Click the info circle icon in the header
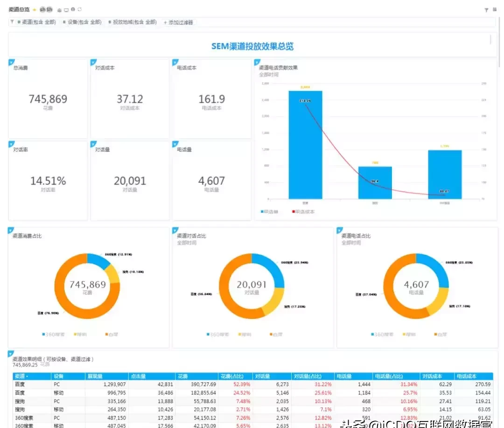 73,10
